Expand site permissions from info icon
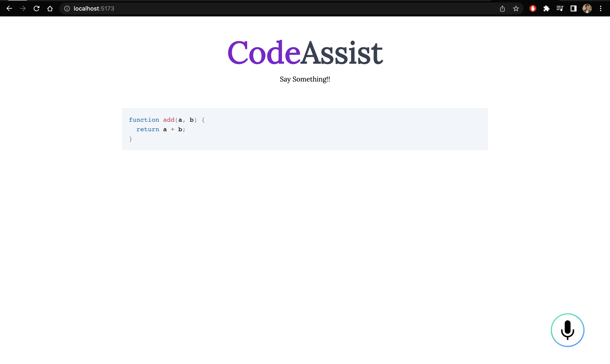 point(67,8)
